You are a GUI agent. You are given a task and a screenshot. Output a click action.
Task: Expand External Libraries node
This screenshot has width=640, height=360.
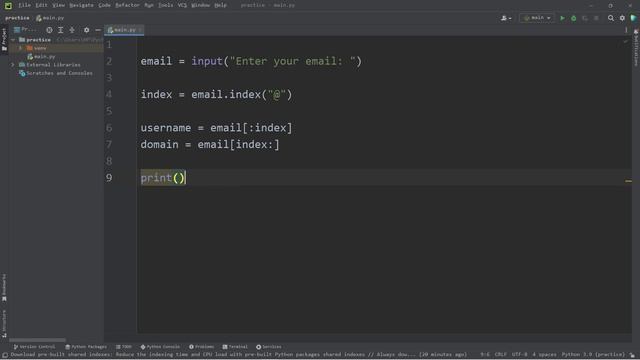13,65
